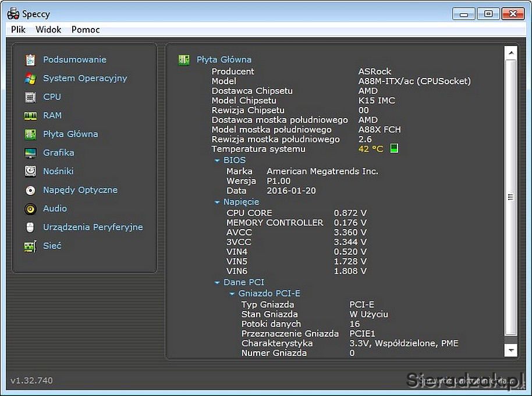Click the Napędy Optyczne disc icon
The image size is (532, 396).
click(x=30, y=190)
